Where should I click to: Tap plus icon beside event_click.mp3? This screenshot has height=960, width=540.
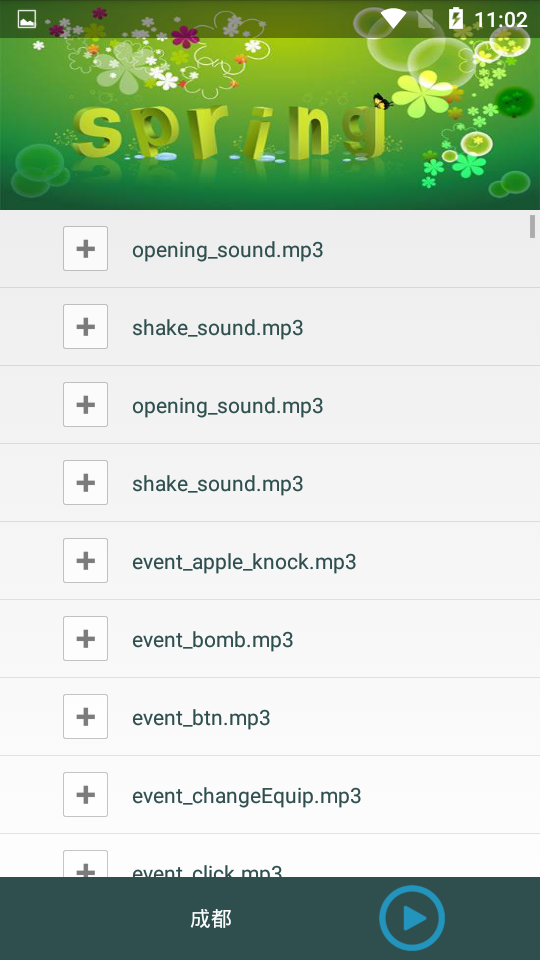(85, 864)
